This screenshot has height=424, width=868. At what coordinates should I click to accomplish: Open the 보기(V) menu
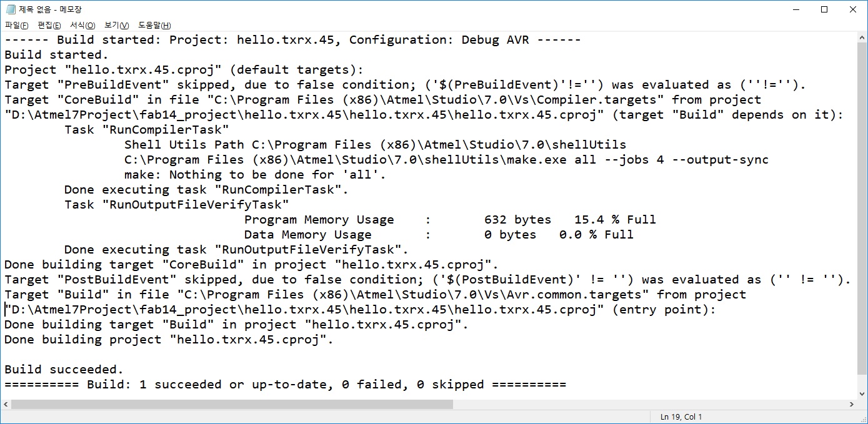(117, 25)
